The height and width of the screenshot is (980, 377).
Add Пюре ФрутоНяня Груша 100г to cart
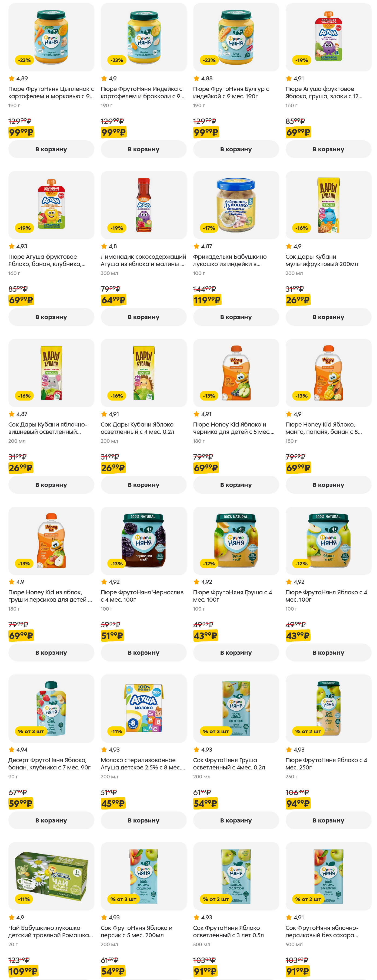click(x=236, y=653)
